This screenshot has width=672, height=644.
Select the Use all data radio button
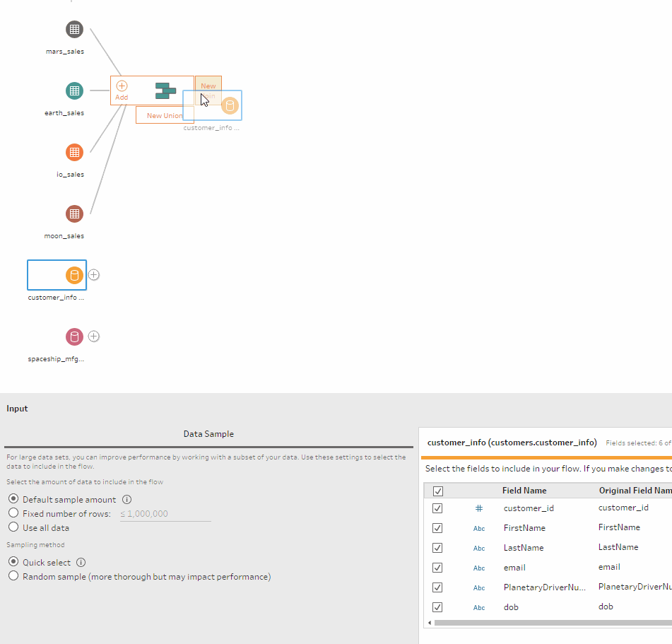click(x=13, y=527)
